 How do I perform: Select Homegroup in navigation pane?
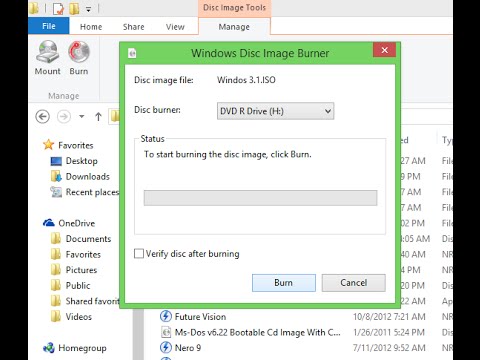pos(75,348)
